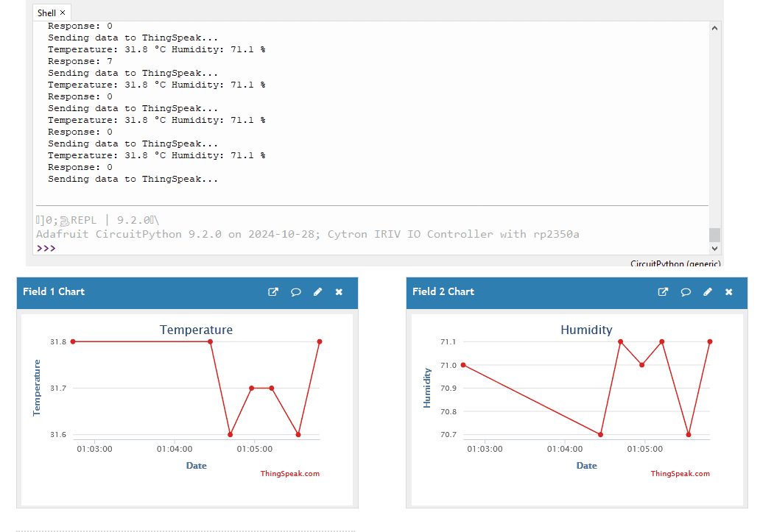Image resolution: width=760 pixels, height=532 pixels.
Task: Select the Humidity data point at 71.1
Action: click(619, 341)
